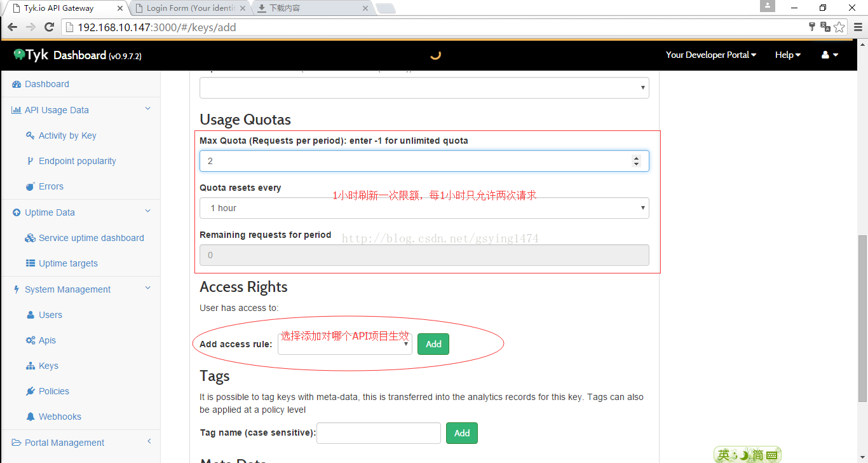Toggle the IME 简 simplified character mode
Screen dimensions: 868x463
(x=757, y=455)
